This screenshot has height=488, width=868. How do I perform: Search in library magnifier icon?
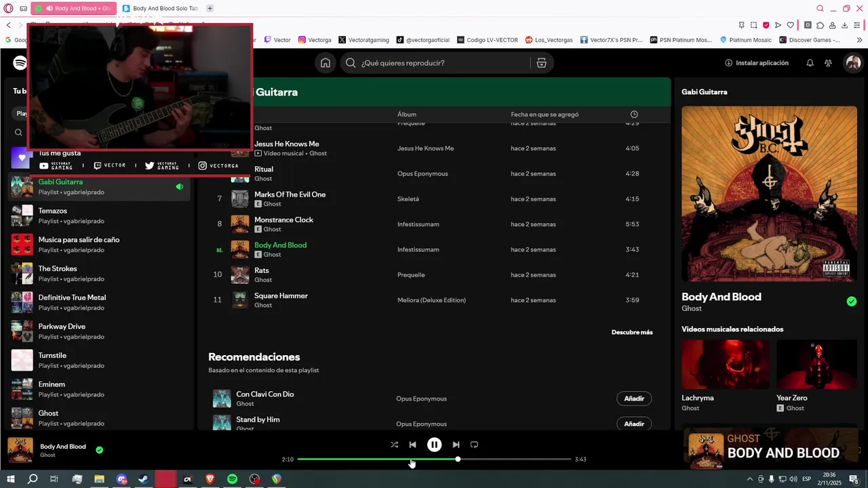pyautogui.click(x=19, y=133)
